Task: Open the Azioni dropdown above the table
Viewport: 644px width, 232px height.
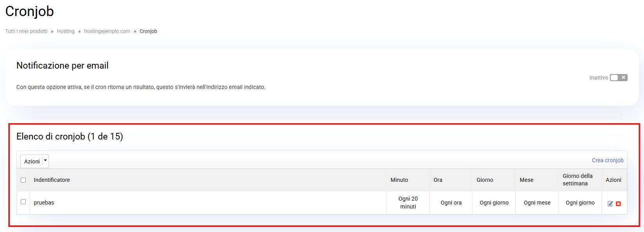Action: point(34,161)
